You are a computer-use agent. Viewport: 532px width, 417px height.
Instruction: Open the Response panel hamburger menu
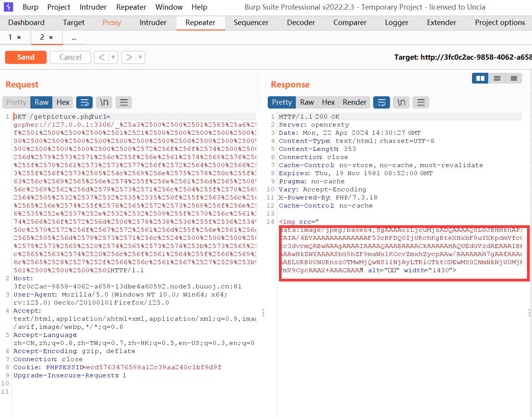[421, 102]
